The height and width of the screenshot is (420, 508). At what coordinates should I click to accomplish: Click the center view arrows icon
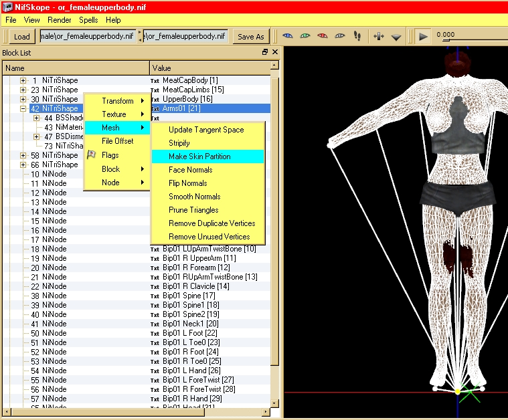tap(378, 36)
